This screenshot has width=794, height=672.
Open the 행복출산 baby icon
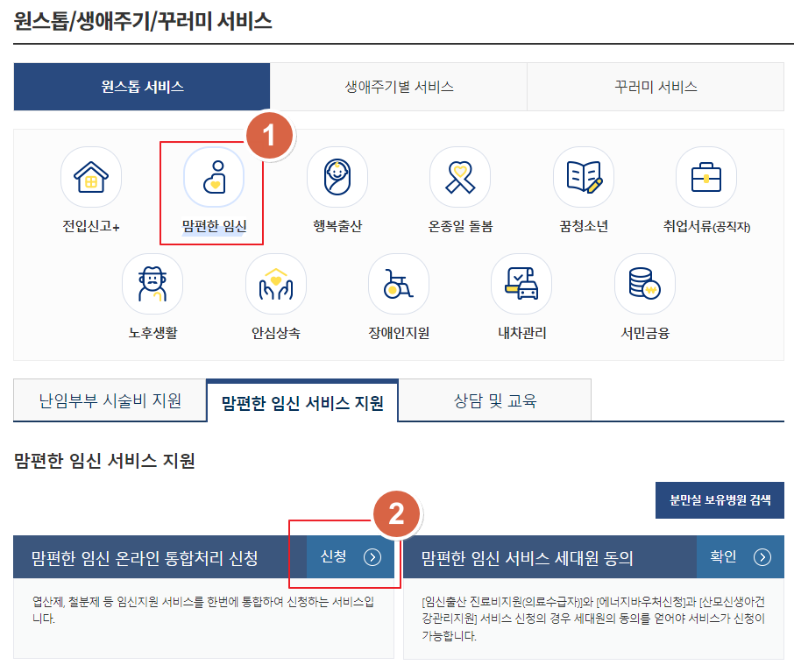(x=337, y=177)
